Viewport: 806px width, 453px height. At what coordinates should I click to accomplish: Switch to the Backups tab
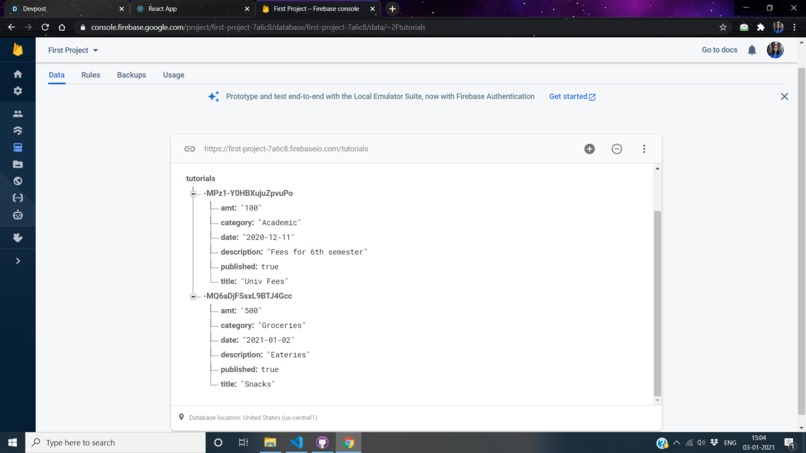[x=131, y=75]
